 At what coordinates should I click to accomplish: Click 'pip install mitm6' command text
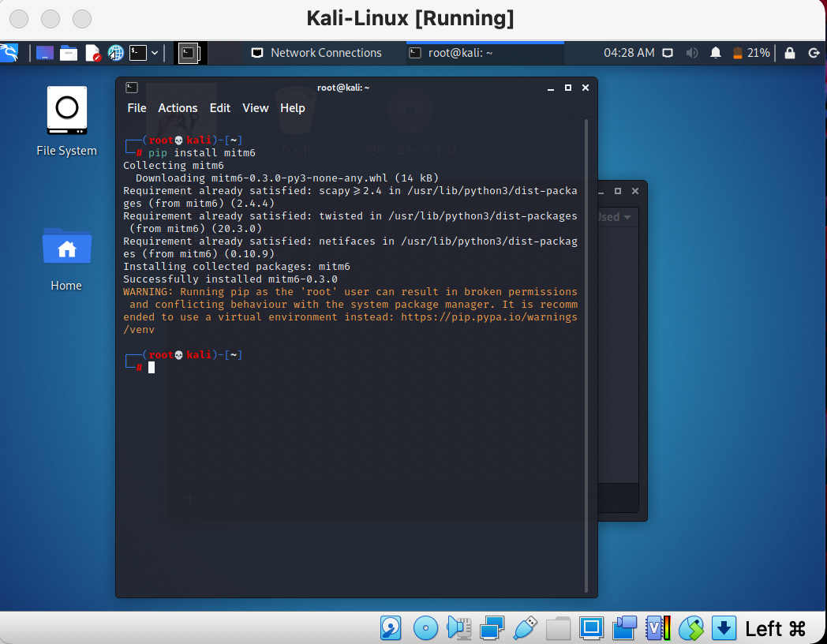tap(201, 153)
